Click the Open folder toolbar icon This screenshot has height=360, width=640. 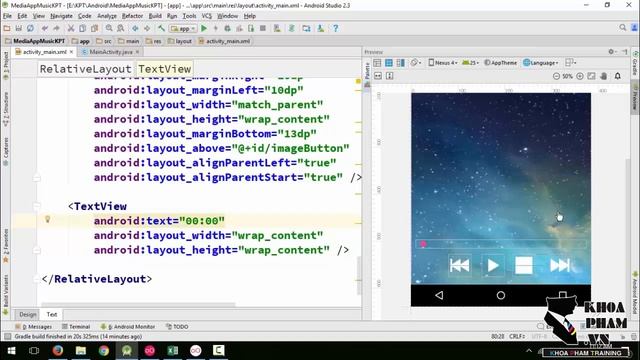7,28
